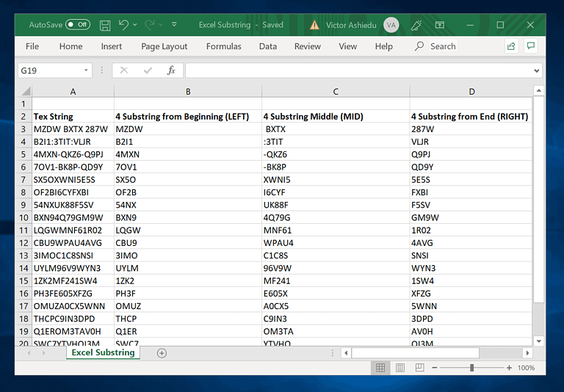Select row 10 header
Image resolution: width=564 pixels, height=392 pixels.
[23, 217]
